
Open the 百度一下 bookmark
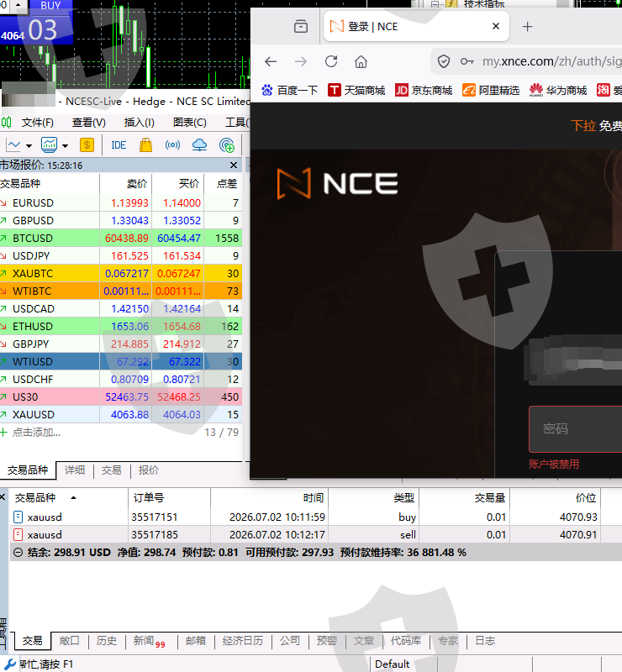click(x=289, y=91)
